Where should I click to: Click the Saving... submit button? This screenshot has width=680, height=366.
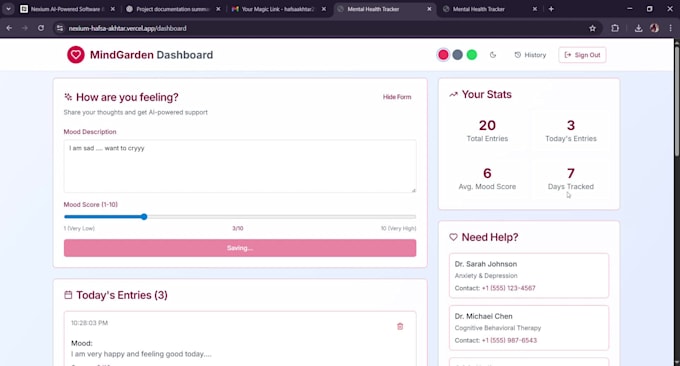coord(240,248)
